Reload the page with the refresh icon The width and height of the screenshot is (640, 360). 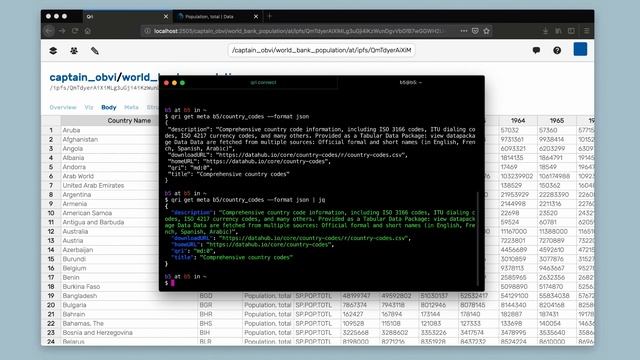[75, 31]
